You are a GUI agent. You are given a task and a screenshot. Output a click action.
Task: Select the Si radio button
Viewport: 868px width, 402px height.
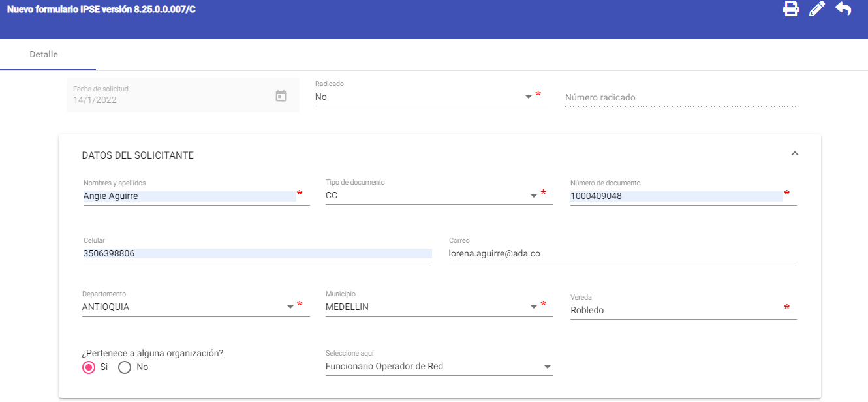point(89,367)
